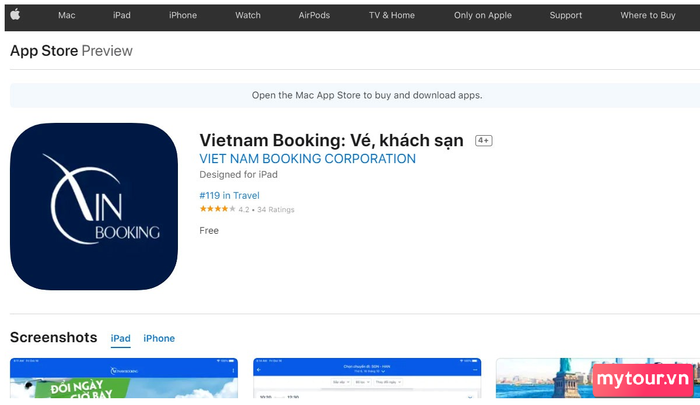Open the Watch navigation item
Image resolution: width=700 pixels, height=405 pixels.
point(248,15)
